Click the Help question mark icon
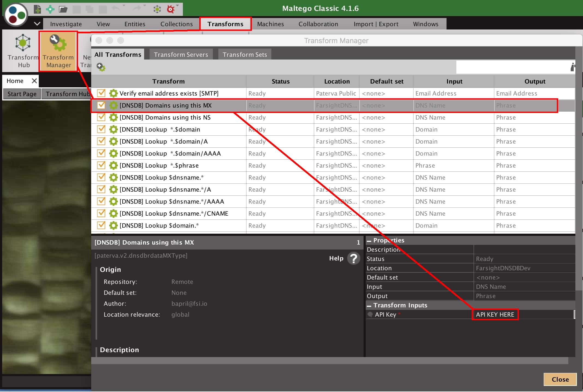This screenshot has height=392, width=583. pyautogui.click(x=354, y=258)
